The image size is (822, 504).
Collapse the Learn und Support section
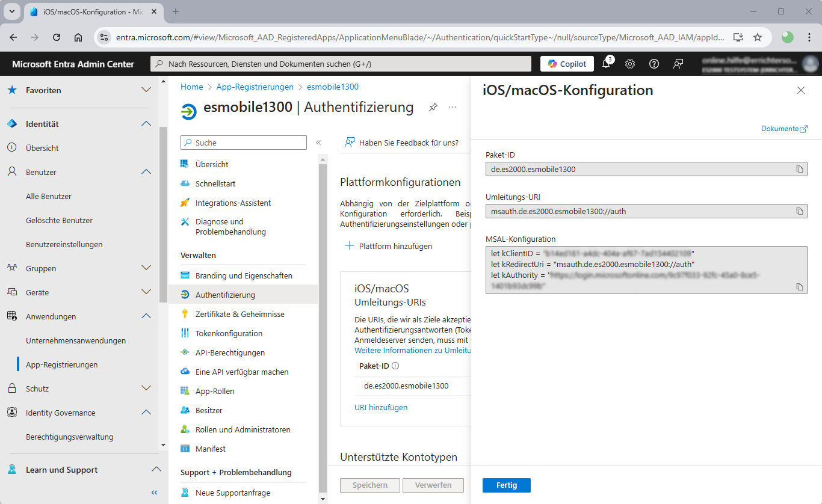tap(156, 470)
